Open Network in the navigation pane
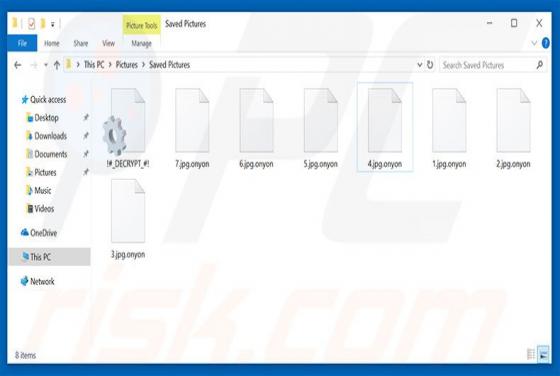This screenshot has height=376, width=560. [x=38, y=281]
